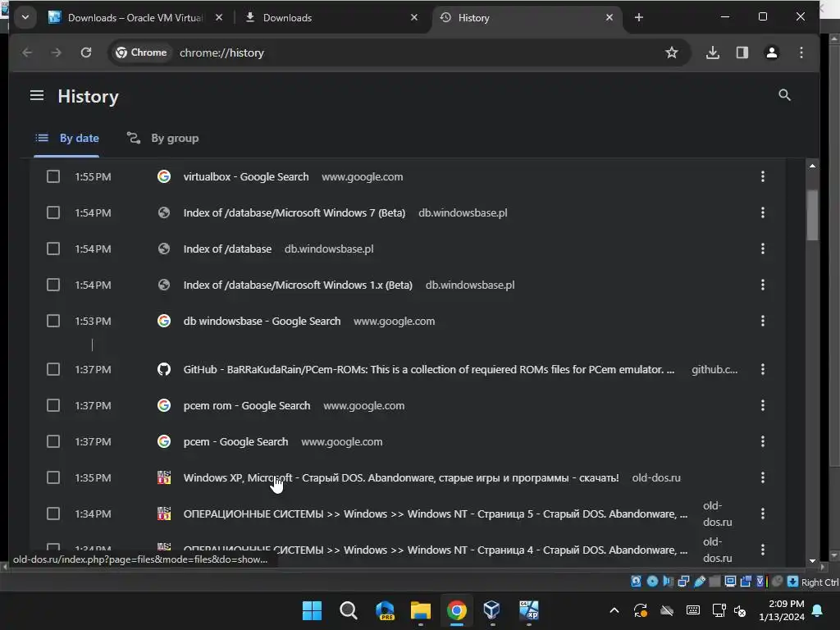Select checkbox for pcem rom search entry
Screen dimensions: 840x630
(x=53, y=405)
